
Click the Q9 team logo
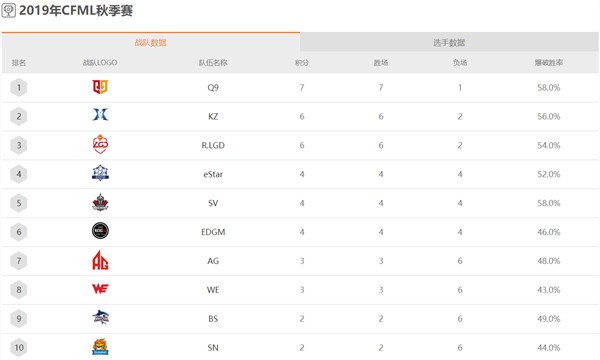click(100, 87)
